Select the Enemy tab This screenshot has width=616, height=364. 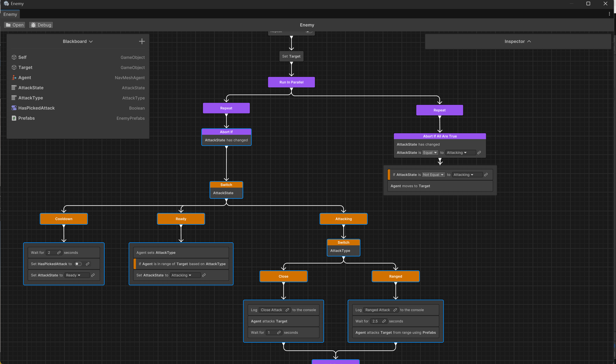click(x=10, y=14)
